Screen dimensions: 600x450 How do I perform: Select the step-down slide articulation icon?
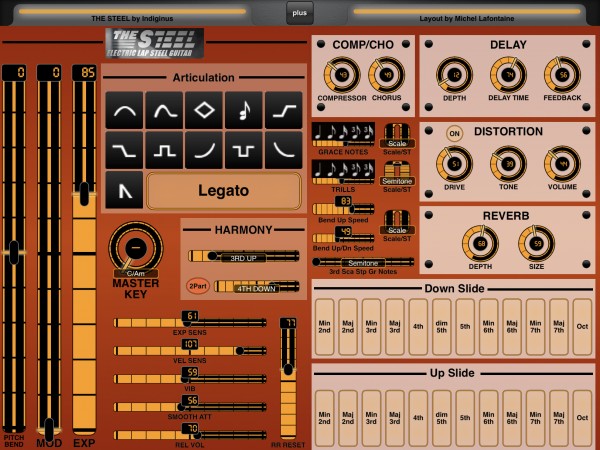(124, 150)
